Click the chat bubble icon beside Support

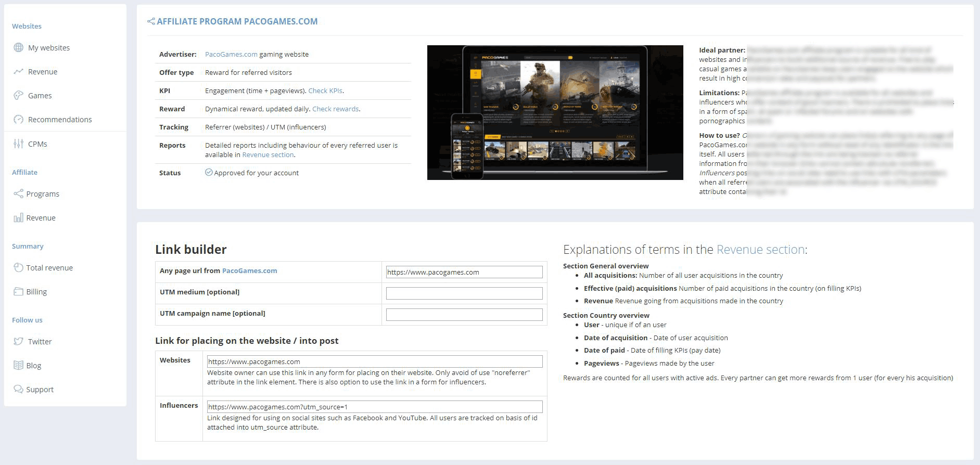18,389
